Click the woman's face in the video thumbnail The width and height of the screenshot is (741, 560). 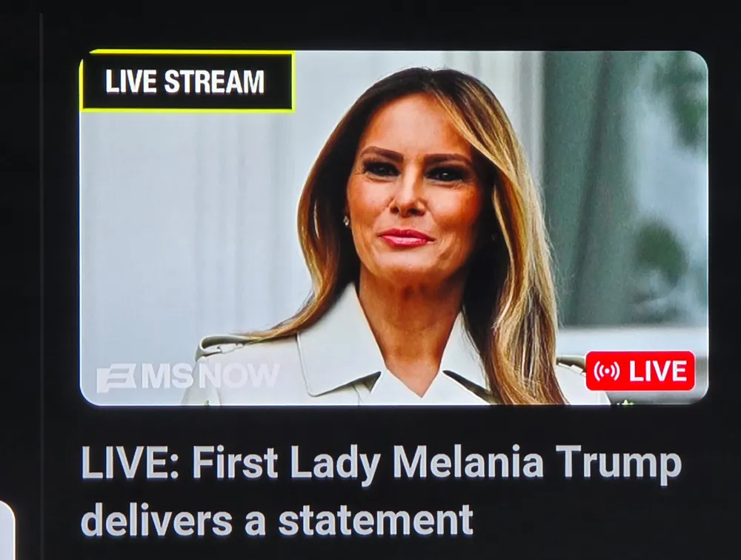pos(413,203)
